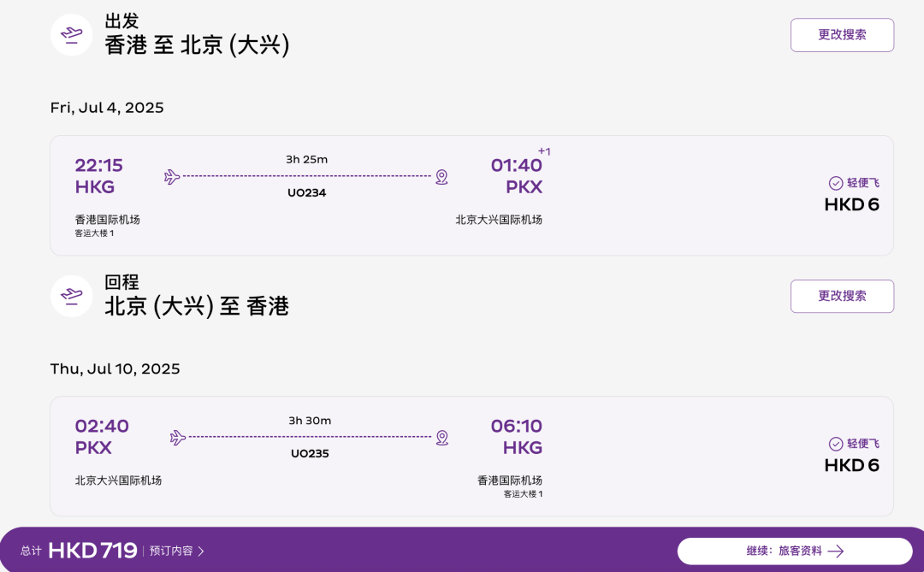Click 更改搜索 button for outbound flight
Image resolution: width=924 pixels, height=572 pixels.
842,35
